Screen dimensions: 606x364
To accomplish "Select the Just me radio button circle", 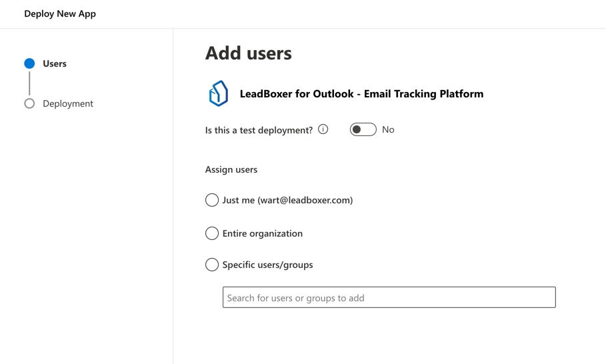I will click(x=212, y=200).
